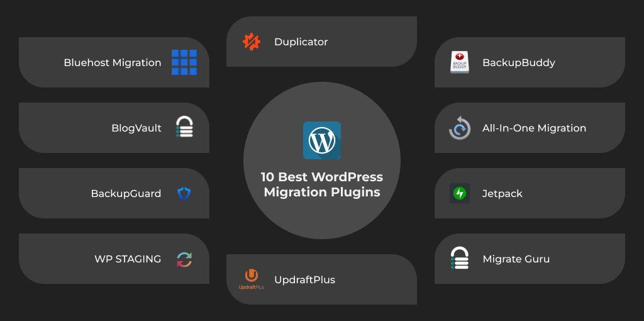The height and width of the screenshot is (321, 644).
Task: Click the 10 Best WordPress Migration Plugins title
Action: pyautogui.click(x=322, y=184)
